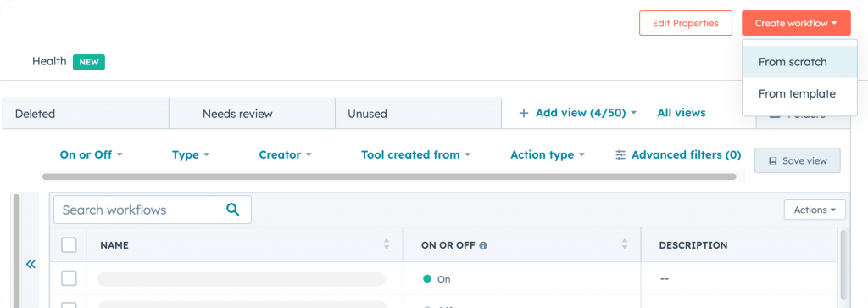The height and width of the screenshot is (308, 868).
Task: Click the NAME column header text
Action: 114,245
